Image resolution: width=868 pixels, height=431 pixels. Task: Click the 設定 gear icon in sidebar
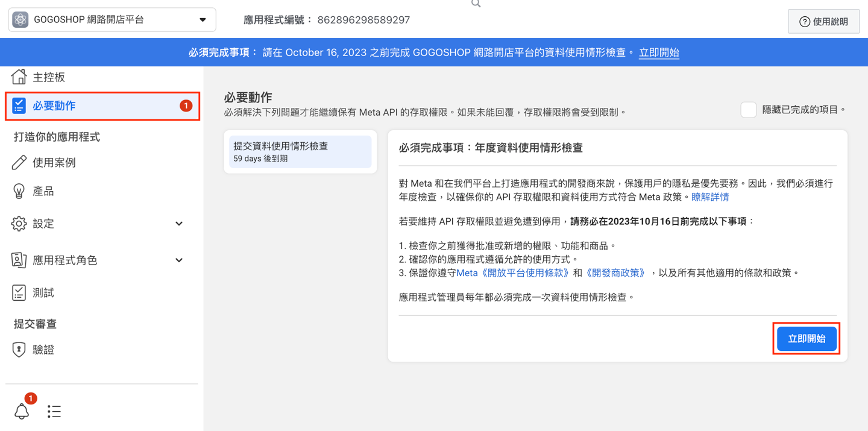pyautogui.click(x=19, y=224)
